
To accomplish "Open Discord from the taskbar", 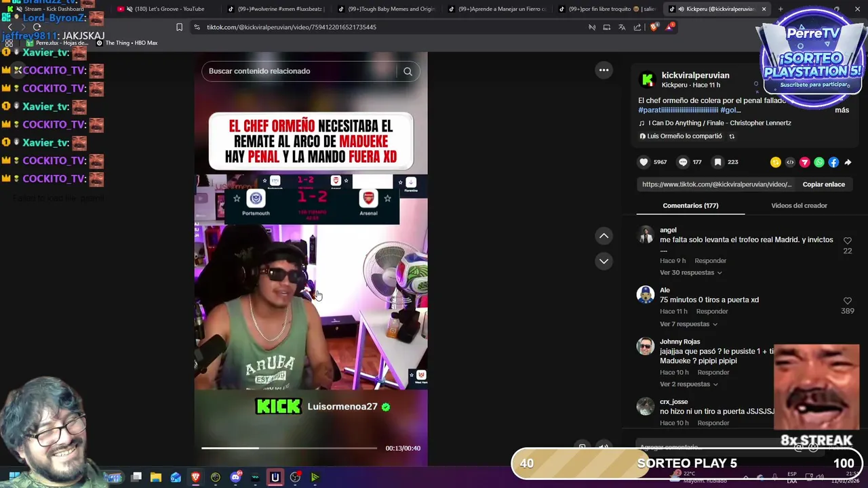I will (x=235, y=477).
